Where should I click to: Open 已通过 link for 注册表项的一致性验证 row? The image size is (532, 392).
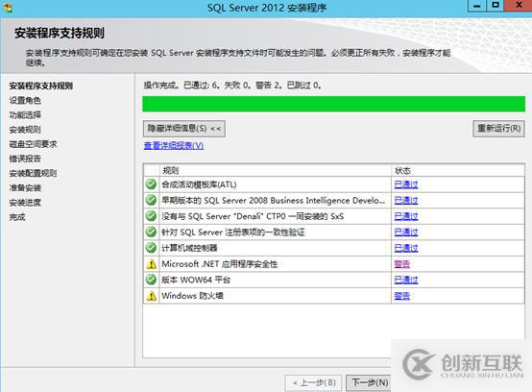coord(406,233)
